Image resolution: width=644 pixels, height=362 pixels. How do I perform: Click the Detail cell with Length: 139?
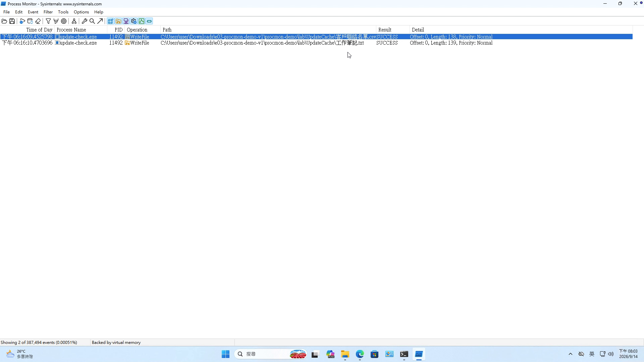451,43
